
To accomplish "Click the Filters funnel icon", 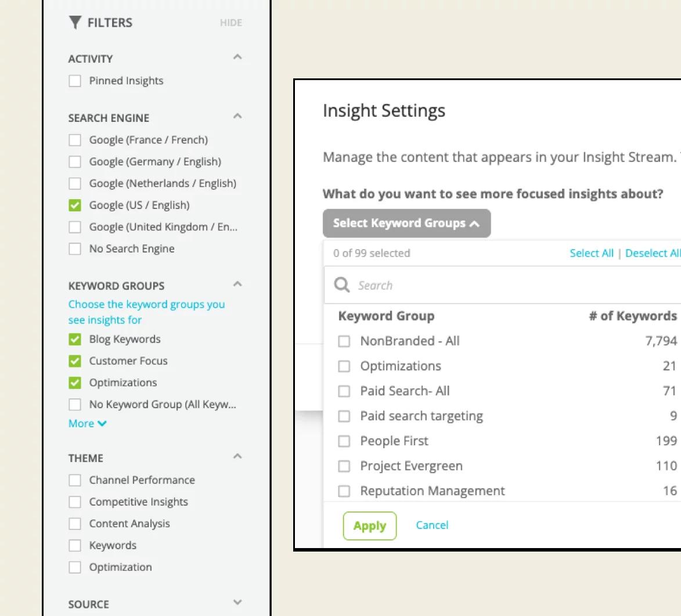I will tap(75, 23).
